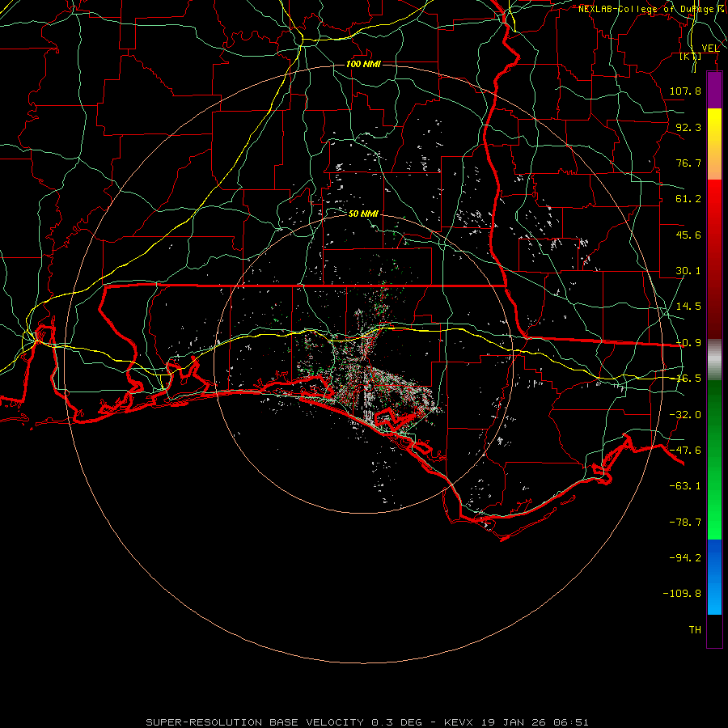Click the 0.3 DEG elevation in the caption

pyautogui.click(x=396, y=722)
